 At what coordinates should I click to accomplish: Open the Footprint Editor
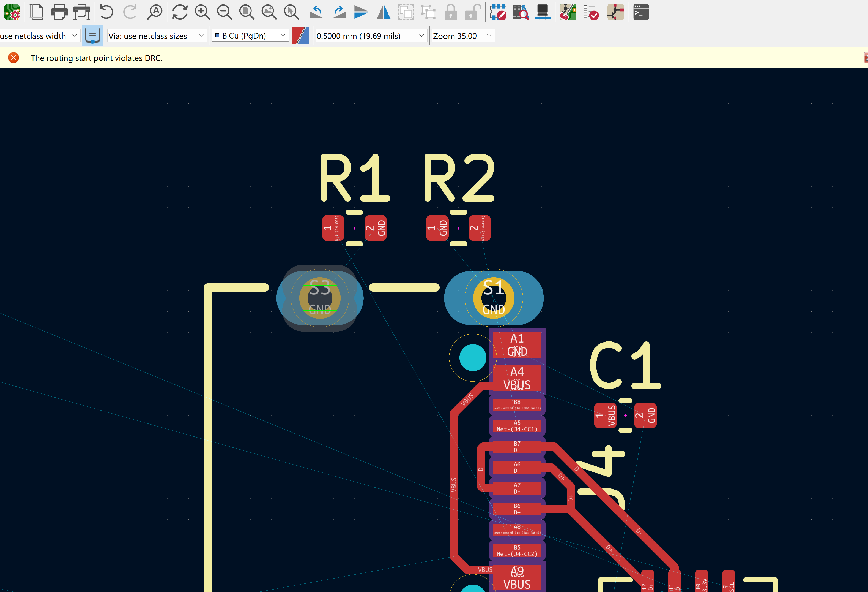498,12
